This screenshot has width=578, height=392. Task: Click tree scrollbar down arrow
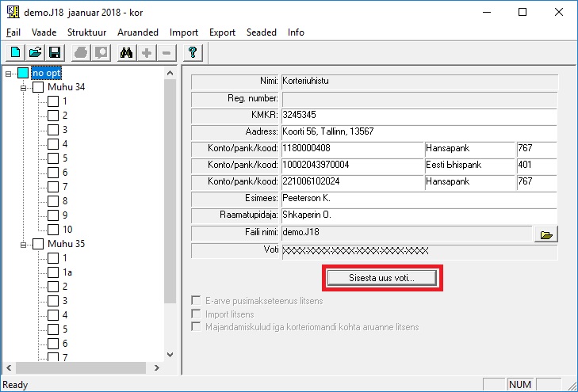pyautogui.click(x=170, y=355)
